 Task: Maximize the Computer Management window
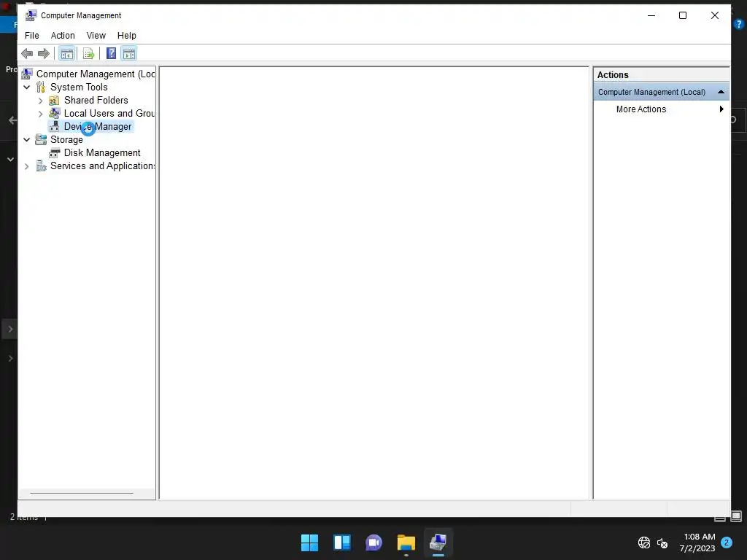(x=683, y=16)
